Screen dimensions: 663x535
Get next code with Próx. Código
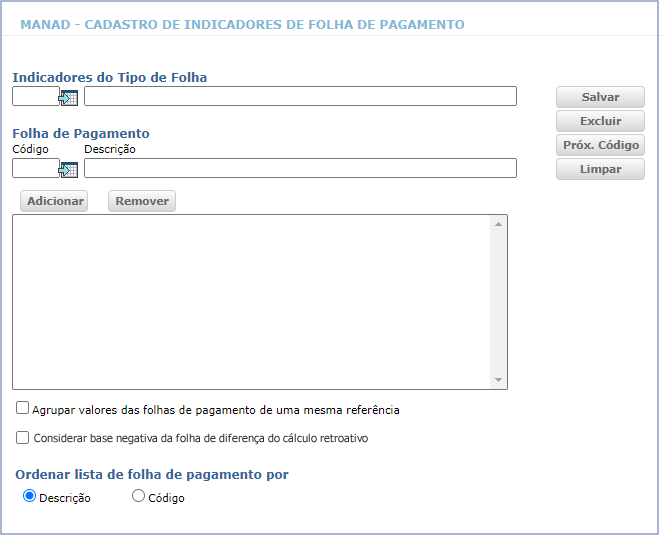click(x=600, y=145)
